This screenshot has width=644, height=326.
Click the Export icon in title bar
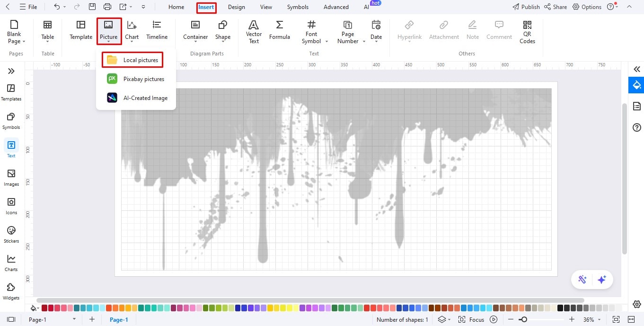123,7
